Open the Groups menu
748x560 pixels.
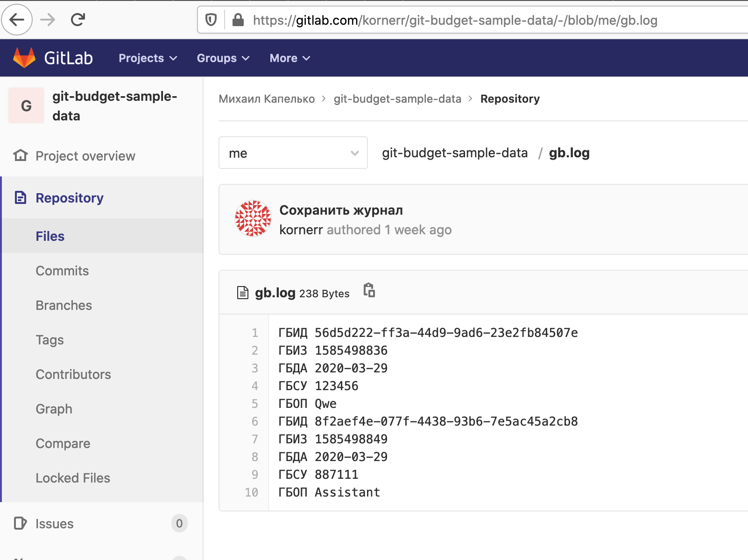click(223, 58)
